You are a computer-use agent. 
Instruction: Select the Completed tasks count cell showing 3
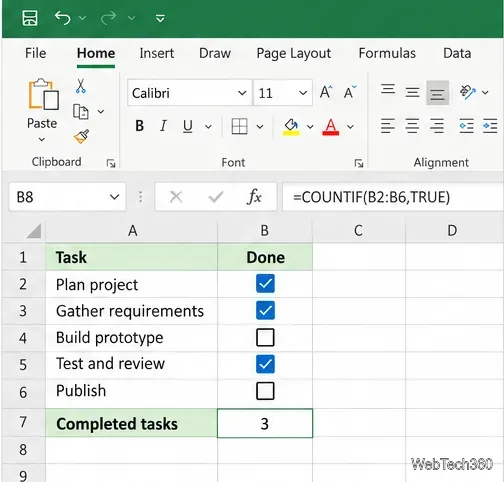265,423
